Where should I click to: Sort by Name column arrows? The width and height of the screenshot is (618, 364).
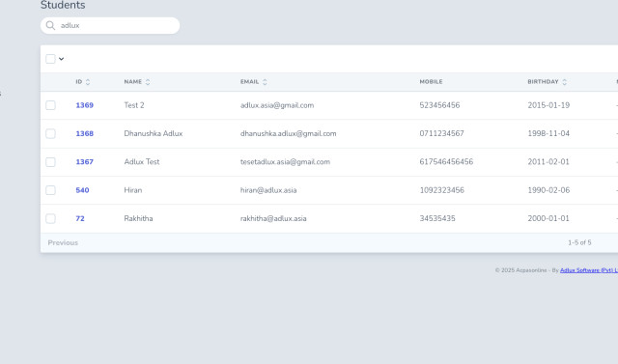pos(148,82)
